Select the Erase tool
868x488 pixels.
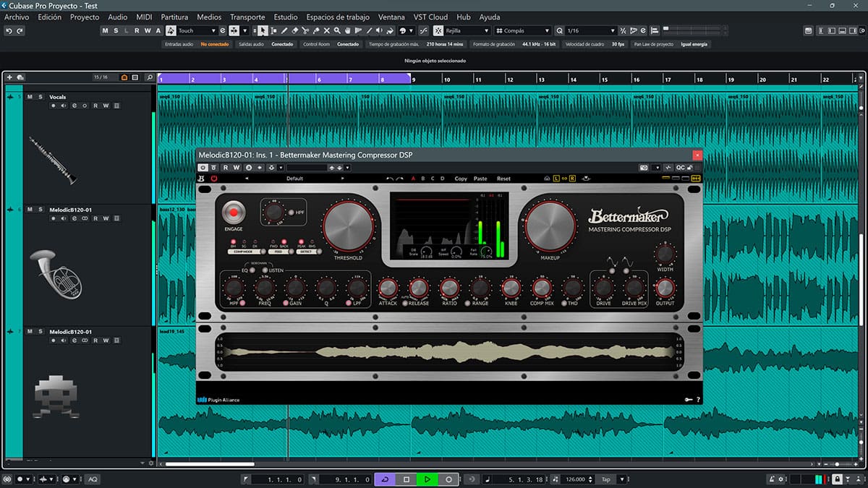[x=295, y=31]
